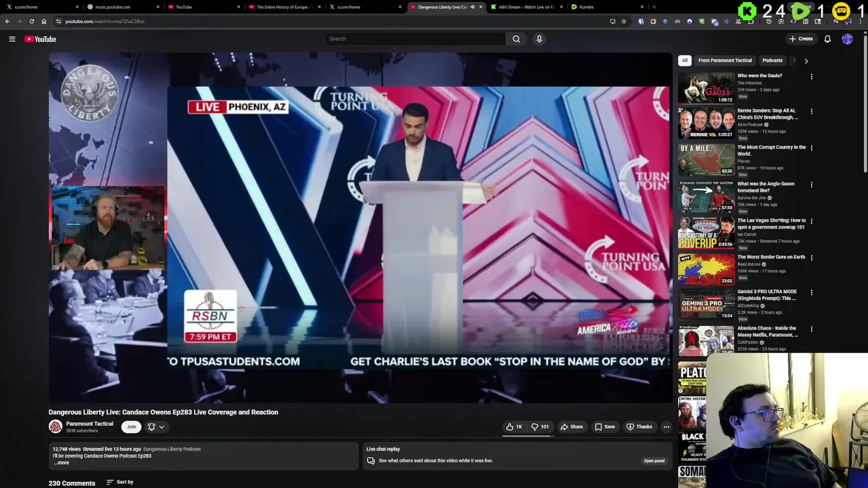The image size is (868, 488).
Task: Select the From Paramount Tactical chip
Action: coord(725,60)
